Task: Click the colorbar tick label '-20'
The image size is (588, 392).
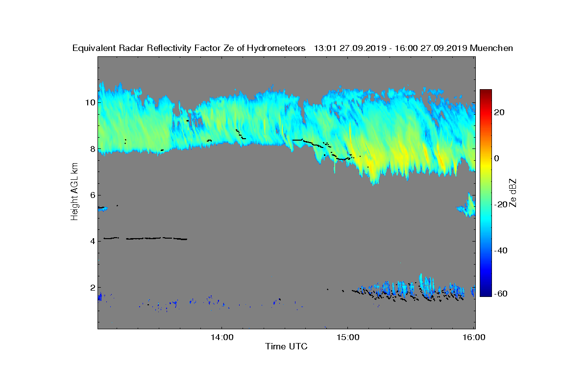Action: (x=501, y=204)
